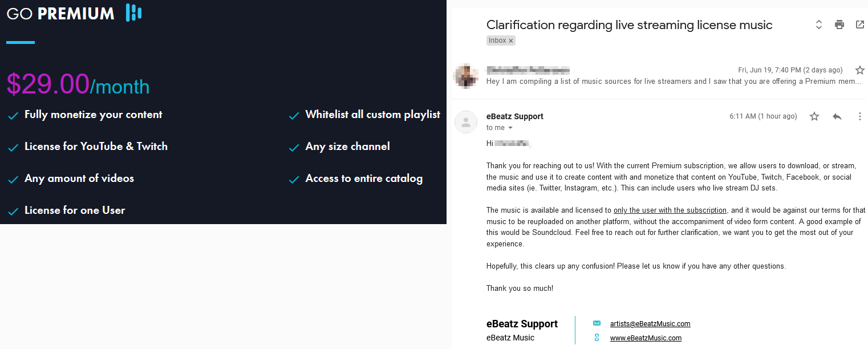Click the Inbox label tag
Image resolution: width=868 pixels, height=349 pixels.
click(497, 40)
